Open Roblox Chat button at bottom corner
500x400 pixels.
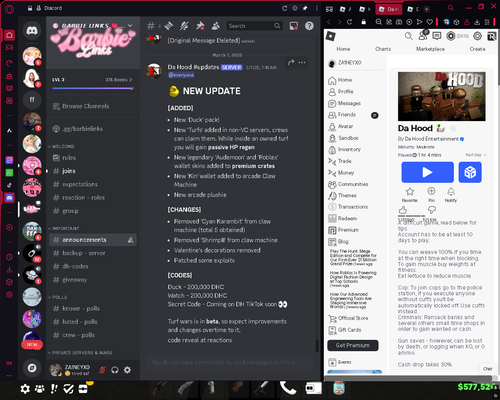[x=488, y=369]
